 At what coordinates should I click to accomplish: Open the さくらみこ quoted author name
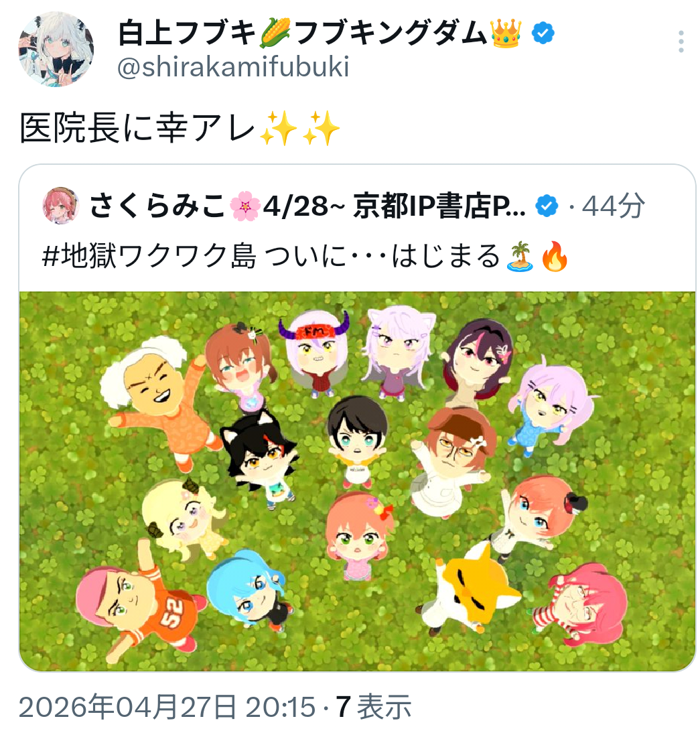[x=157, y=206]
